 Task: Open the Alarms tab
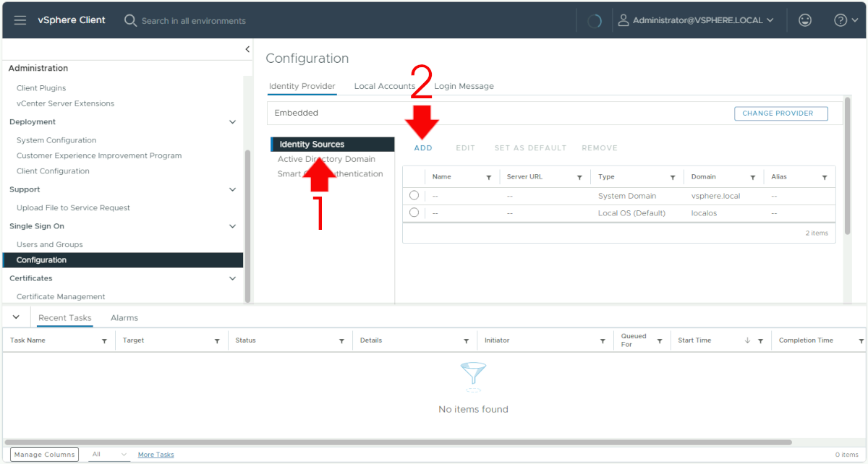(x=124, y=318)
